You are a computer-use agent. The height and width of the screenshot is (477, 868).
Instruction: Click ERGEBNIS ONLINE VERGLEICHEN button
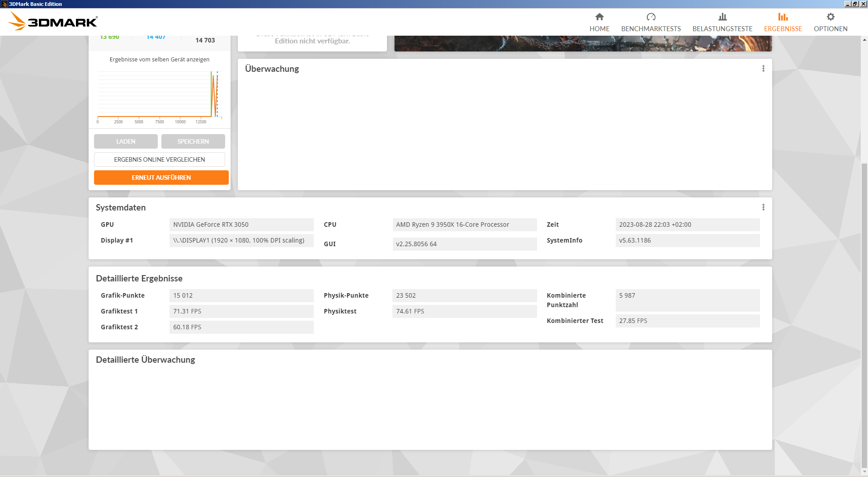click(160, 159)
